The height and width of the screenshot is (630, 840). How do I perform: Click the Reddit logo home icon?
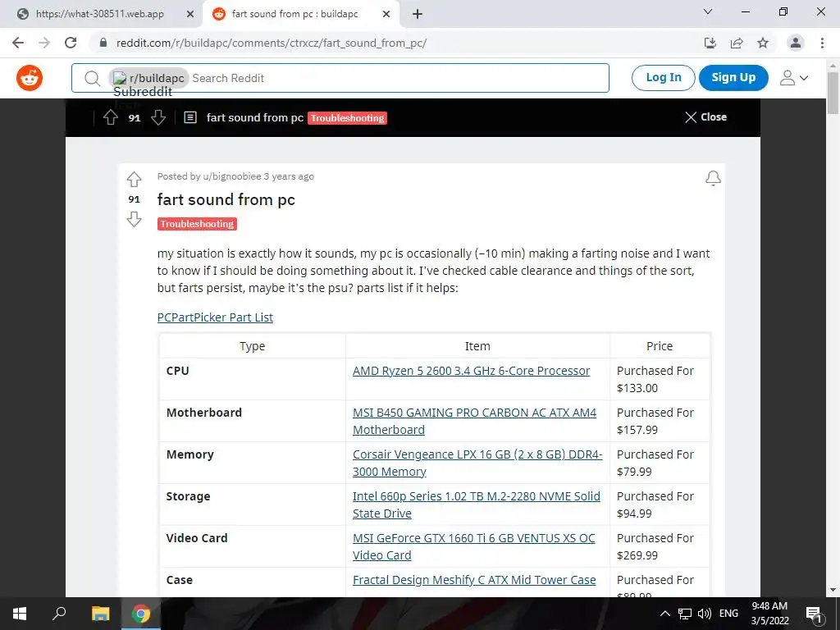(30, 78)
